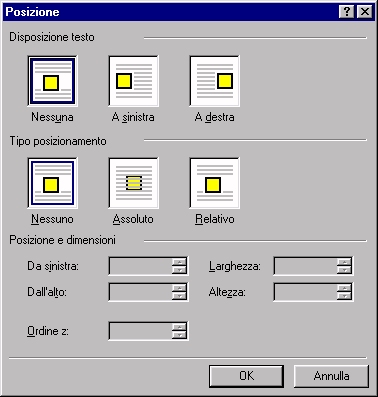
Task: Click inside the Altezza field
Action: point(305,292)
